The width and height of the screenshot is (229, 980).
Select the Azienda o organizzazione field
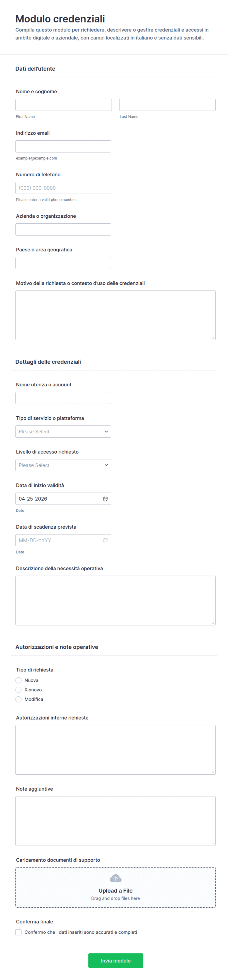coord(63,229)
